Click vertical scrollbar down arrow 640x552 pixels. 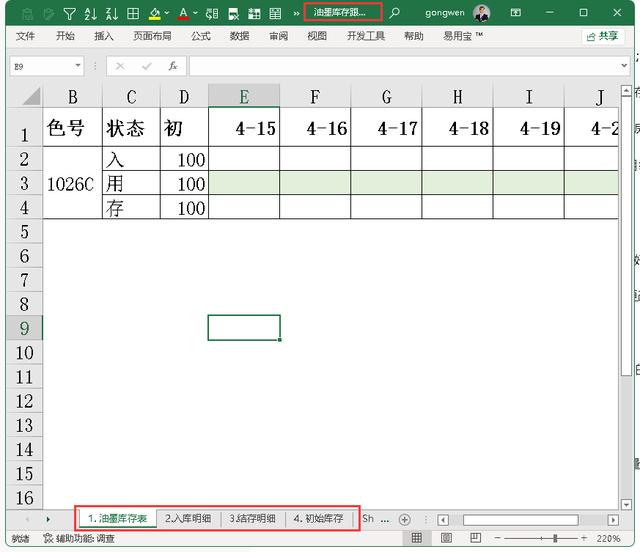626,505
